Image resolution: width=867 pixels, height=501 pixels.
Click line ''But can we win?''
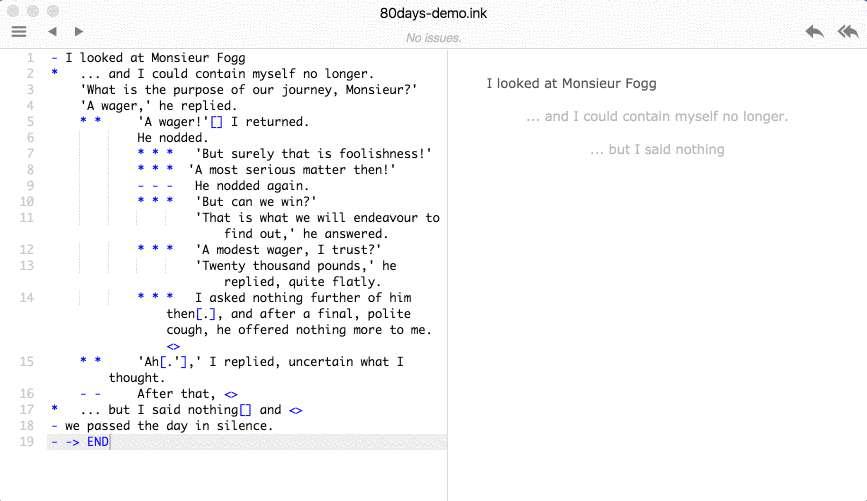[255, 202]
